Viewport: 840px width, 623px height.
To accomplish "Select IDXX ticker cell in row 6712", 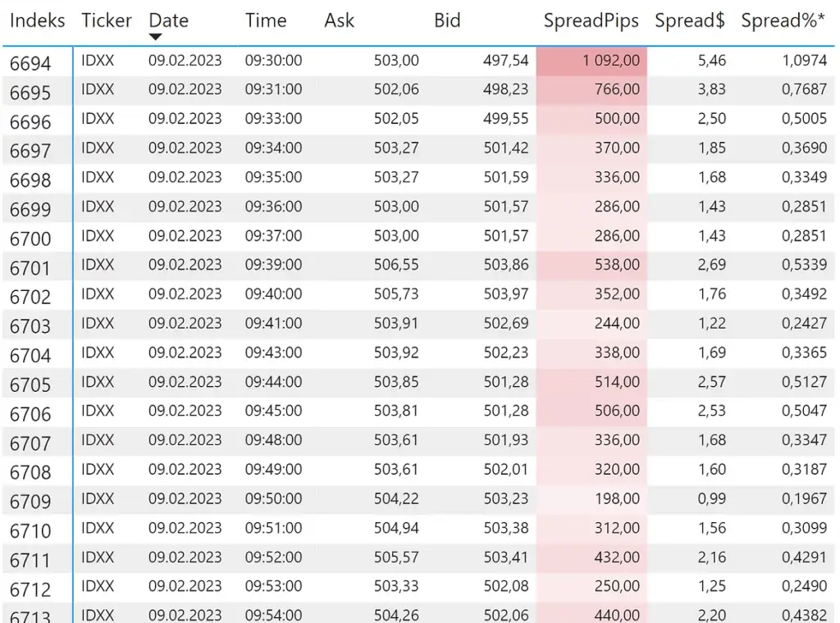I will click(98, 586).
